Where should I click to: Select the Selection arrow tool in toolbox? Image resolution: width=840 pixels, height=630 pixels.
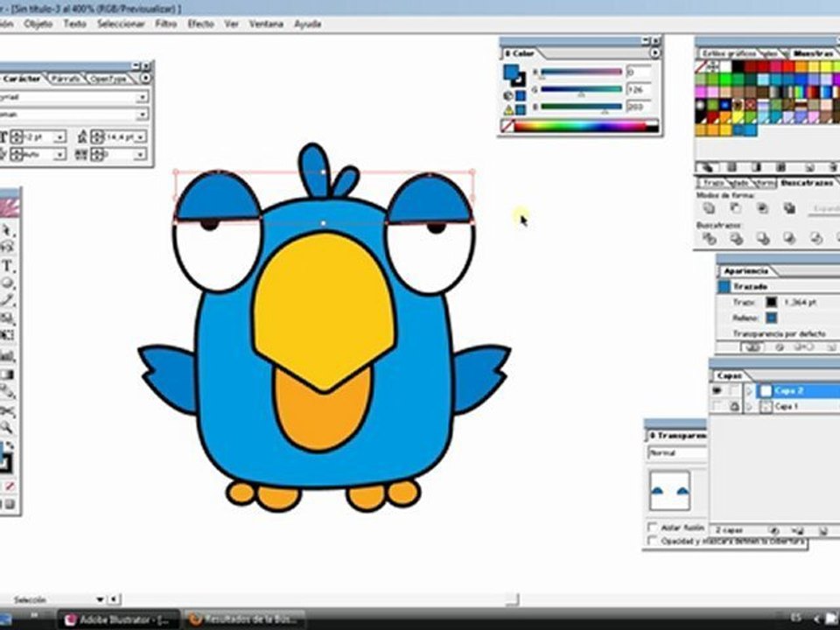tap(7, 231)
